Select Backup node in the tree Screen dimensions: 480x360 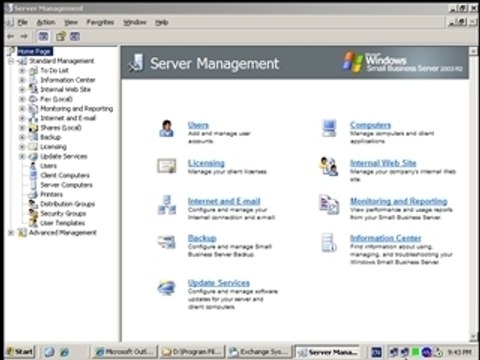pyautogui.click(x=51, y=137)
